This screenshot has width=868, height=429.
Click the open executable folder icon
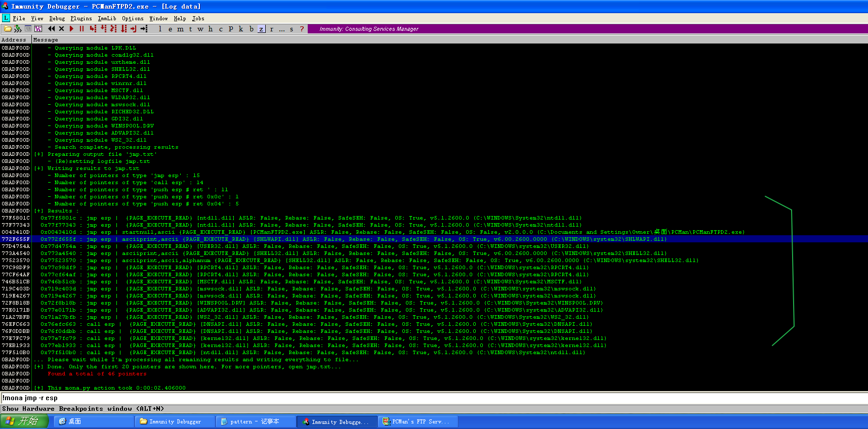tap(8, 29)
